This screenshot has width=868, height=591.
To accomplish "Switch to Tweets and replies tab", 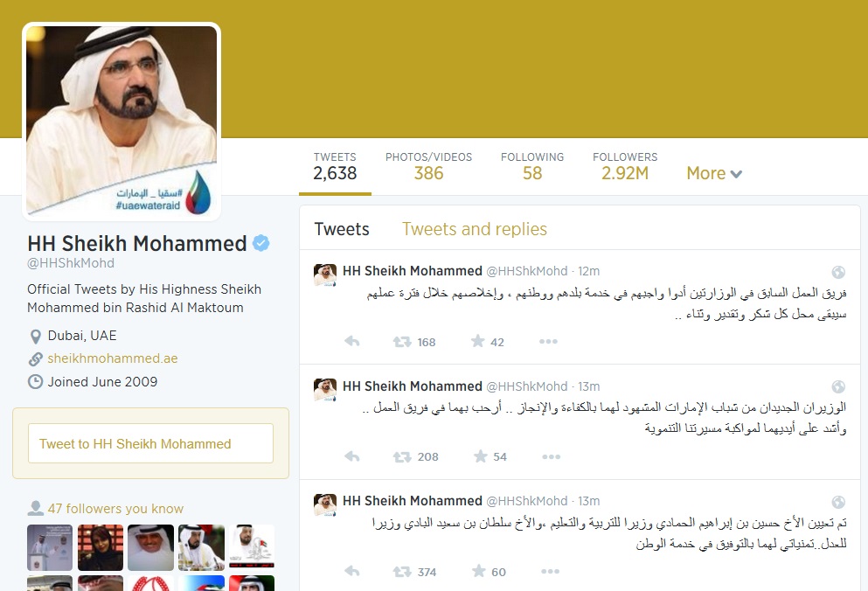I will click(x=475, y=229).
